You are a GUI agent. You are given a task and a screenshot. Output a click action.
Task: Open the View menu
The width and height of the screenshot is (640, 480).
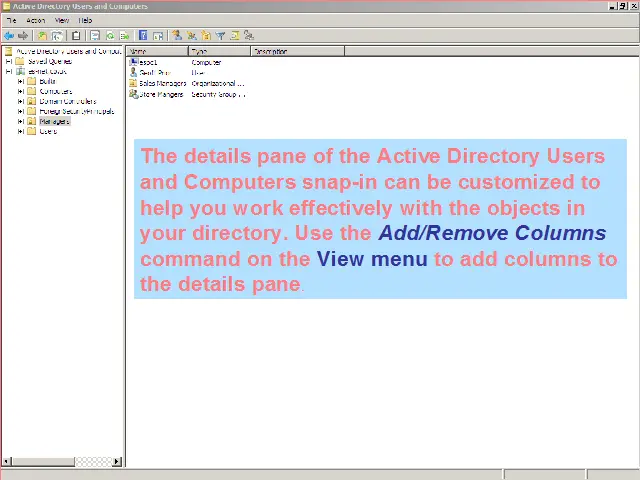(62, 20)
